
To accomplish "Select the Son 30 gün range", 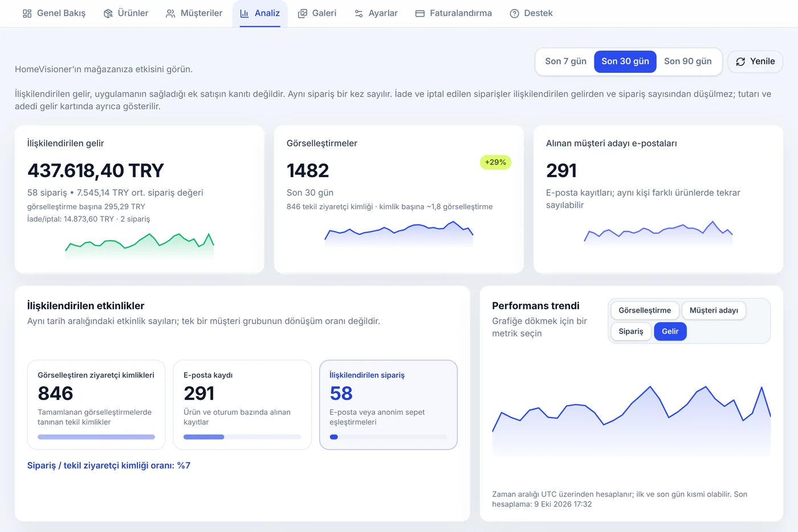I will click(625, 62).
